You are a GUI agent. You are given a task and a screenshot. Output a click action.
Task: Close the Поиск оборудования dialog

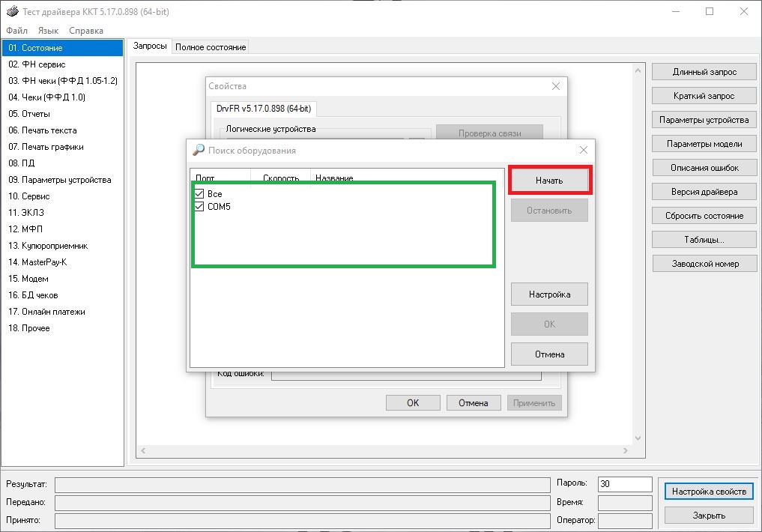(x=584, y=150)
